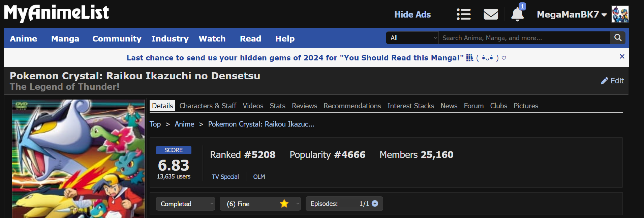Viewport: 644px width, 218px height.
Task: Click the pencil Edit link
Action: 612,81
